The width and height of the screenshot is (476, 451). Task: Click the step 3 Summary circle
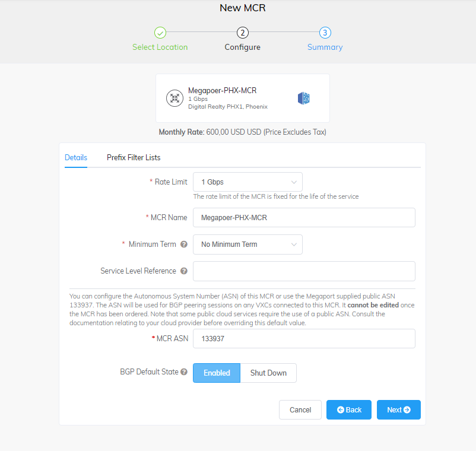tap(325, 33)
